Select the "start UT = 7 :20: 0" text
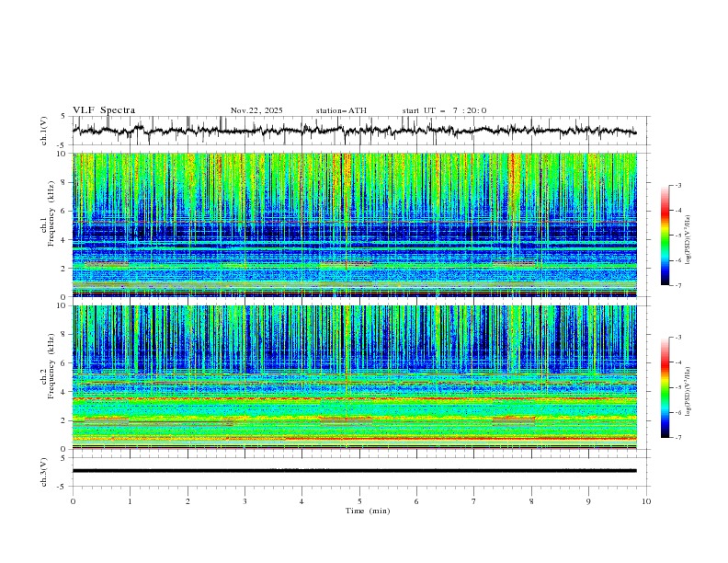The image size is (728, 563). click(444, 110)
